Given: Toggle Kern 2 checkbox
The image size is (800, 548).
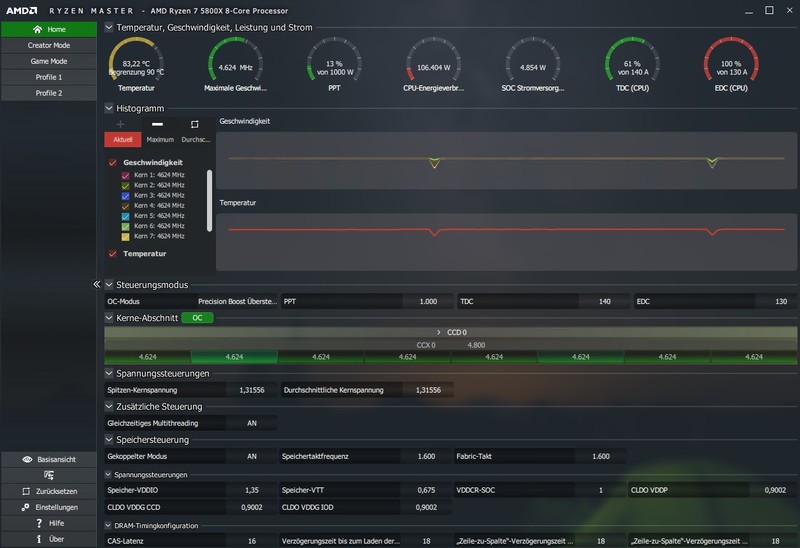Looking at the screenshot, I should click(x=126, y=185).
